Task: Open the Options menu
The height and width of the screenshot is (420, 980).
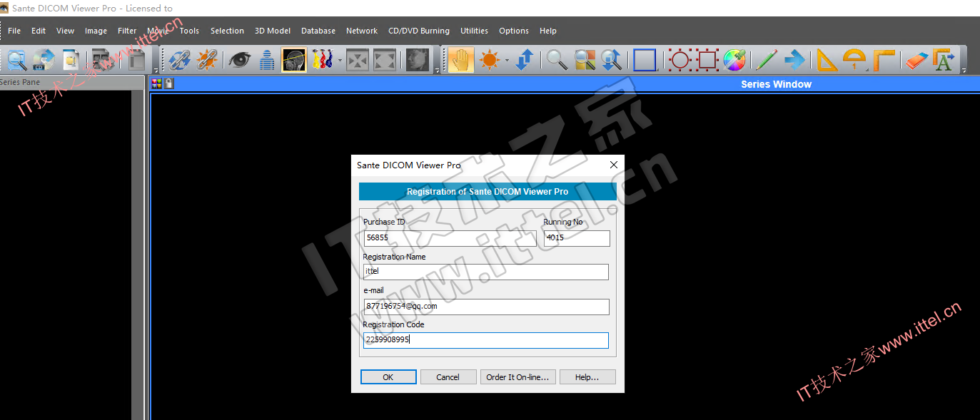Action: (x=514, y=31)
